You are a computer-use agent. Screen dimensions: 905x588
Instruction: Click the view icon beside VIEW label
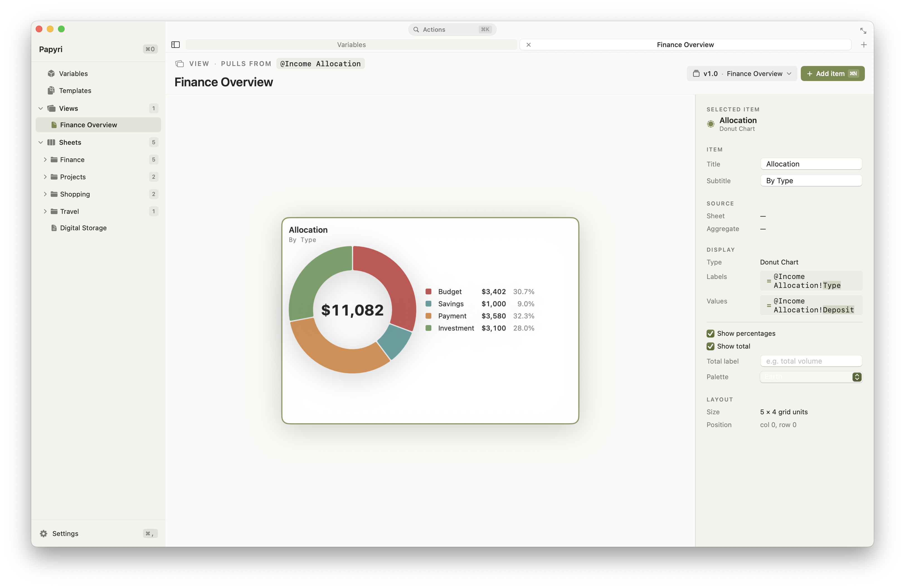tap(179, 64)
